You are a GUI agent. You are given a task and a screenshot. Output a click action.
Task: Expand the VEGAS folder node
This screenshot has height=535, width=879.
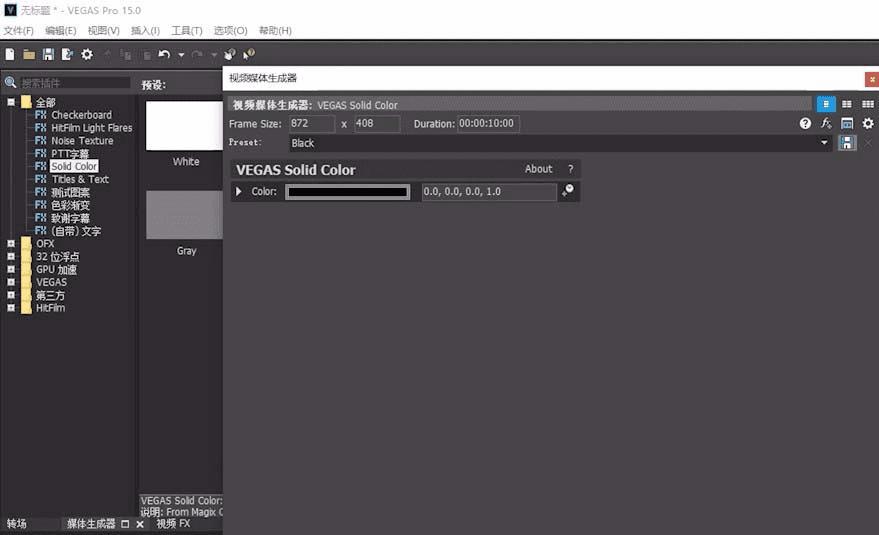click(11, 282)
